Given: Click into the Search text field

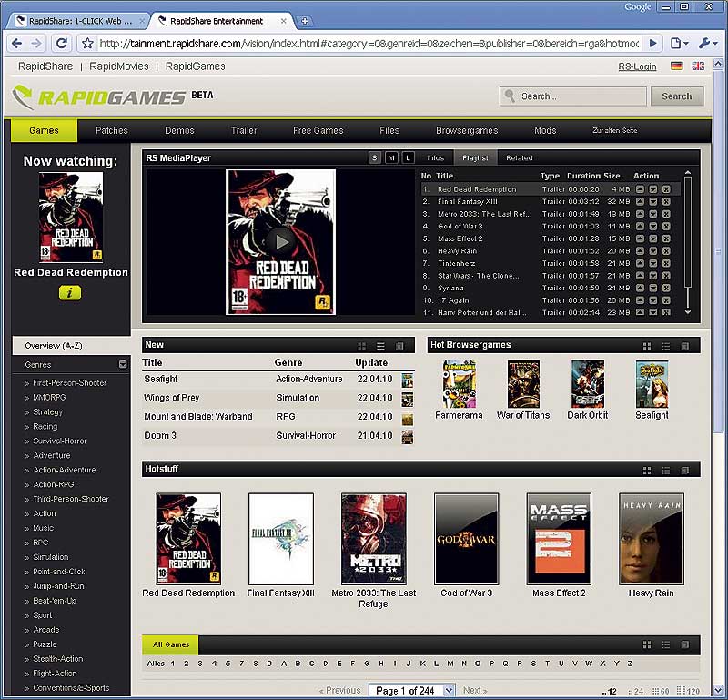Looking at the screenshot, I should coord(573,96).
